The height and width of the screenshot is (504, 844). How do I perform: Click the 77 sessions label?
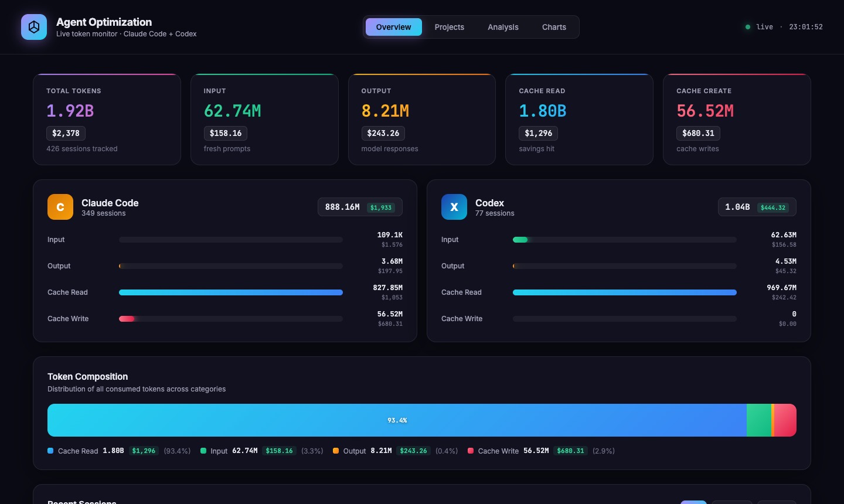(x=495, y=213)
